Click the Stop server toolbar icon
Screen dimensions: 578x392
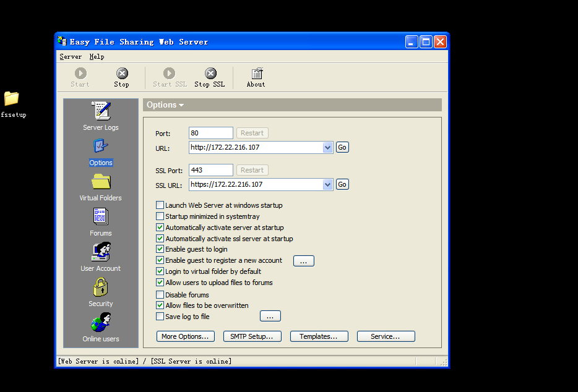tap(122, 74)
